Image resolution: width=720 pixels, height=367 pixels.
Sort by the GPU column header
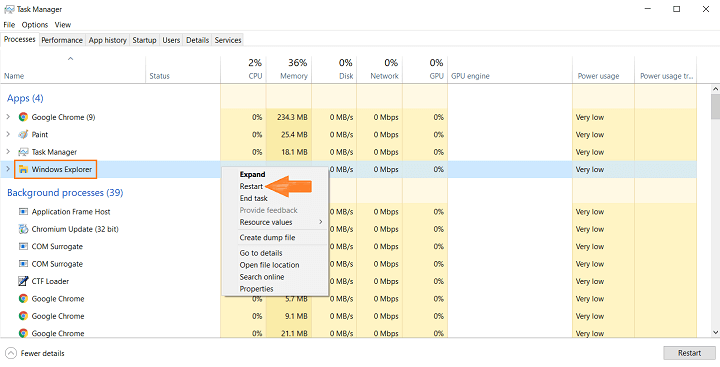(x=425, y=70)
